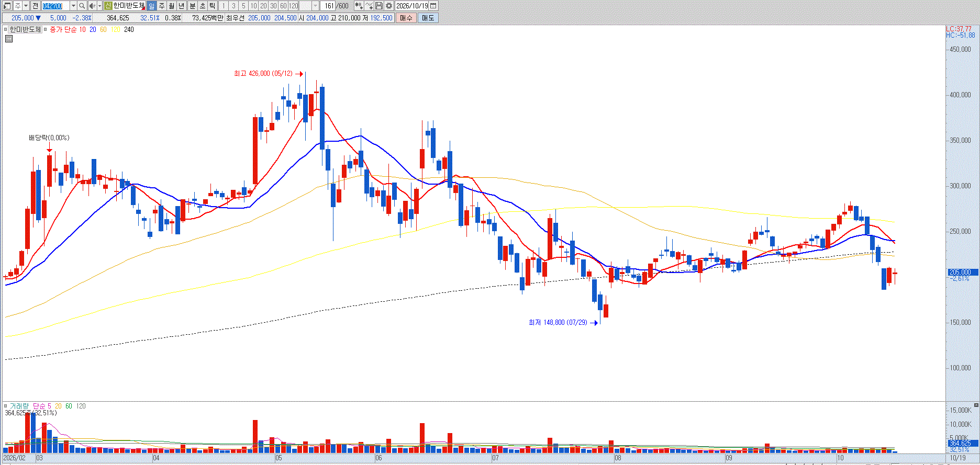
Task: Choose the 120 interval preset button
Action: tap(293, 6)
